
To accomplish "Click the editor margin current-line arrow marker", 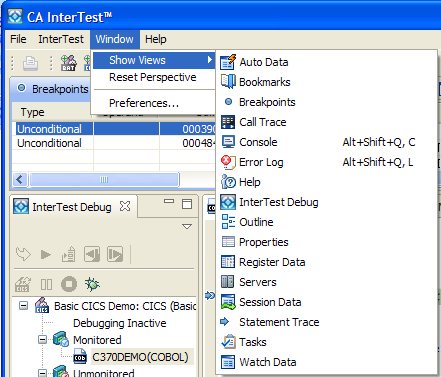I will coord(210,295).
